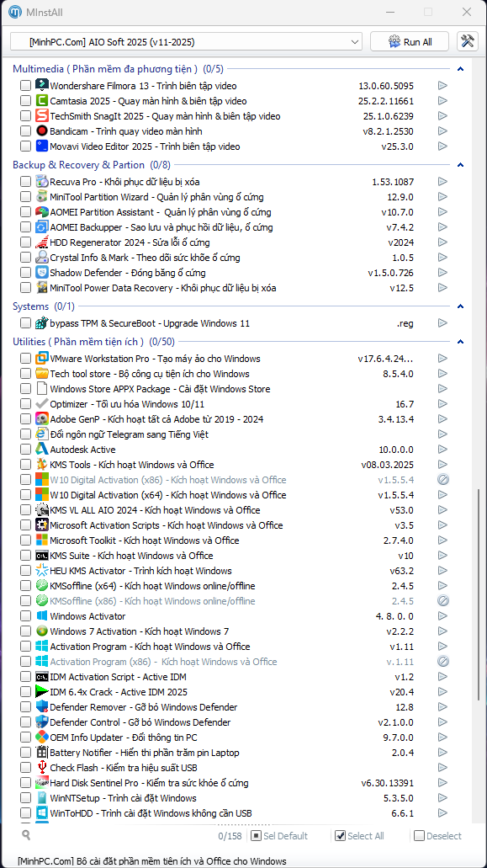Open the AIO Soft 2025 preset dropdown
This screenshot has width=487, height=868.
click(186, 41)
